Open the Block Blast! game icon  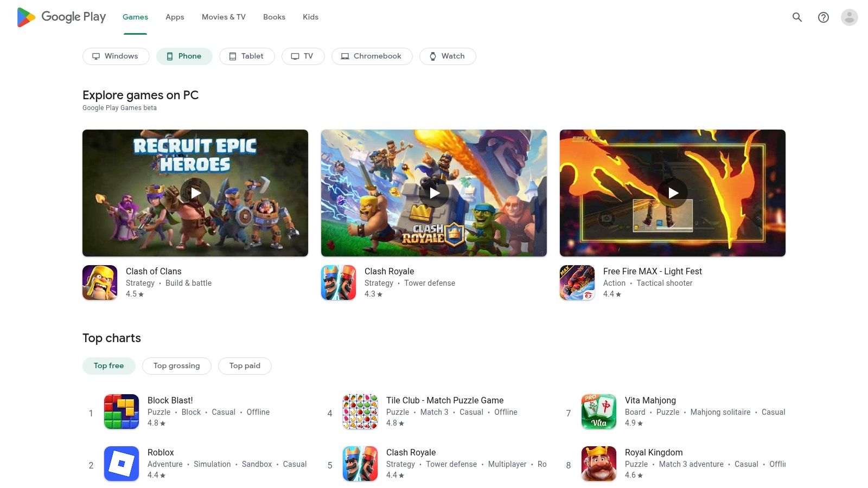click(122, 412)
